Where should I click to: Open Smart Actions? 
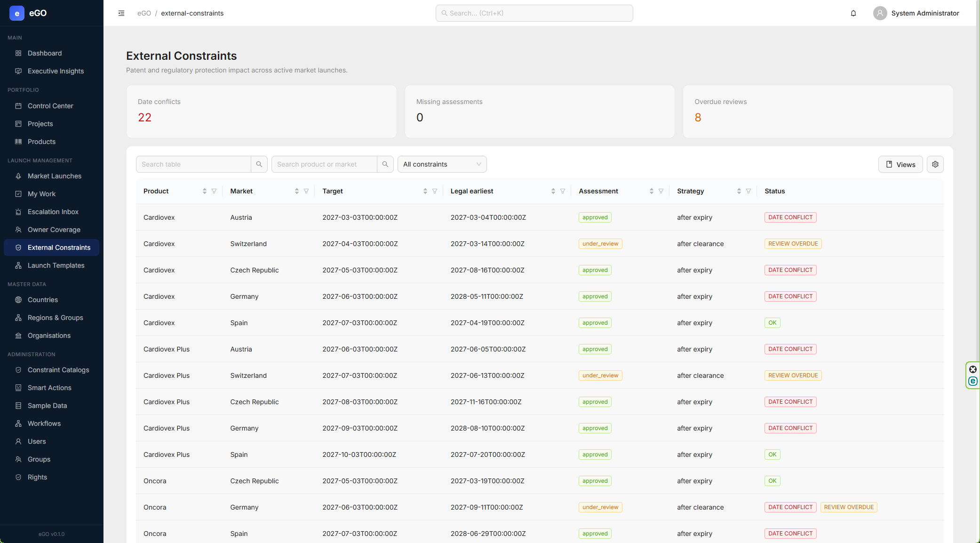[52, 388]
